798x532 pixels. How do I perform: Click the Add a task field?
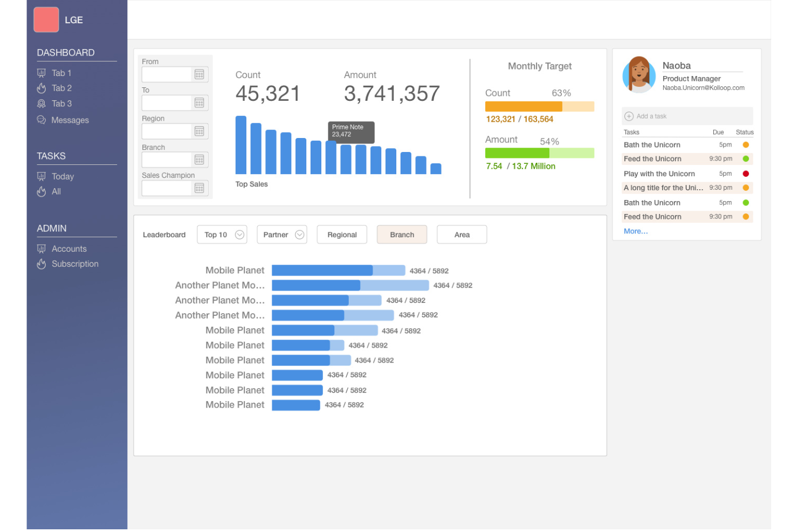[687, 116]
